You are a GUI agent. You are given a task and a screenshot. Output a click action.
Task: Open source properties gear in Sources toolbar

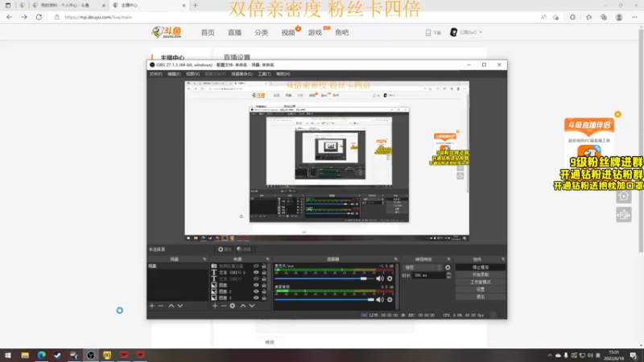pyautogui.click(x=233, y=306)
